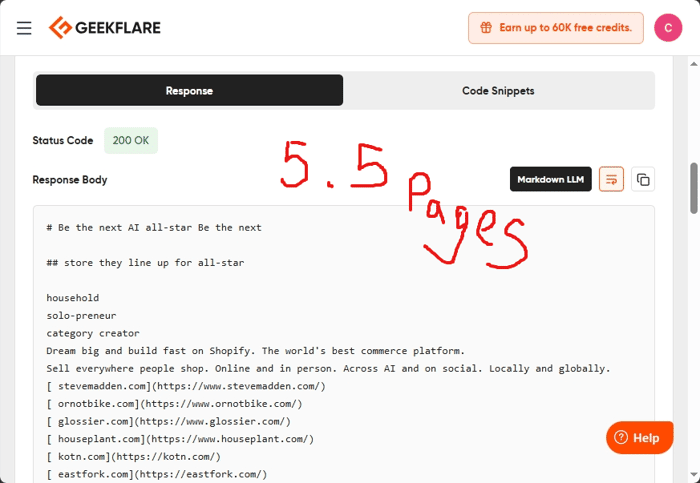Click the Help question mark icon
This screenshot has width=700, height=483.
621,437
